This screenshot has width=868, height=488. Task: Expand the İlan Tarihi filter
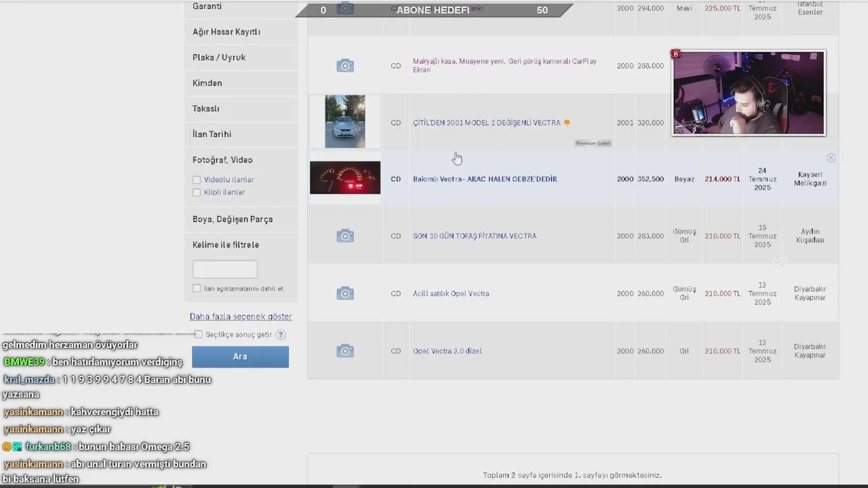[241, 134]
